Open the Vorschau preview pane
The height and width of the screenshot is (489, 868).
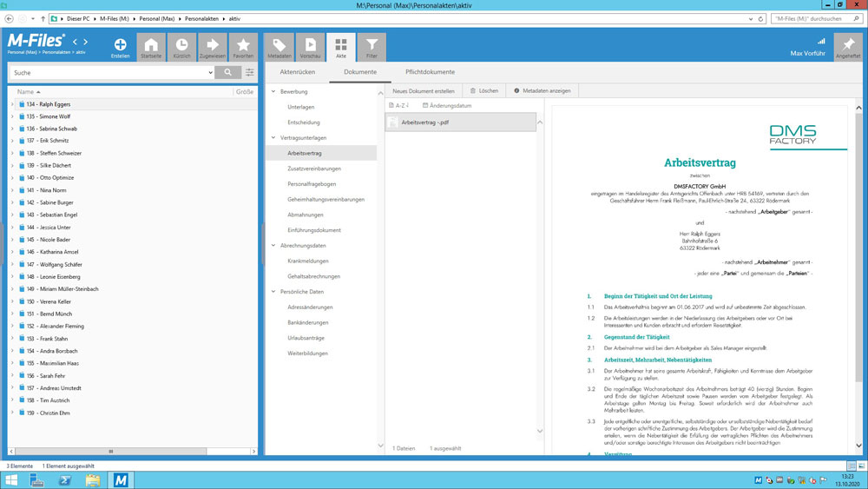[x=310, y=47]
